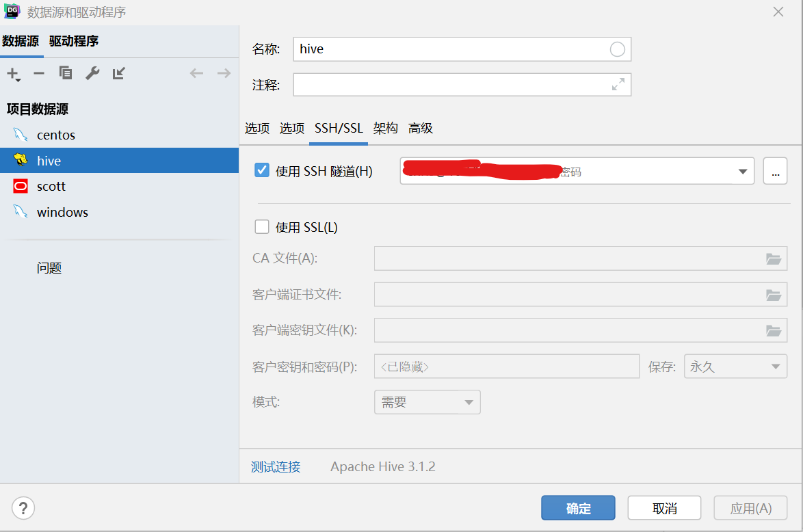
Task: Switch to the 驱动程序 tab
Action: coord(75,41)
